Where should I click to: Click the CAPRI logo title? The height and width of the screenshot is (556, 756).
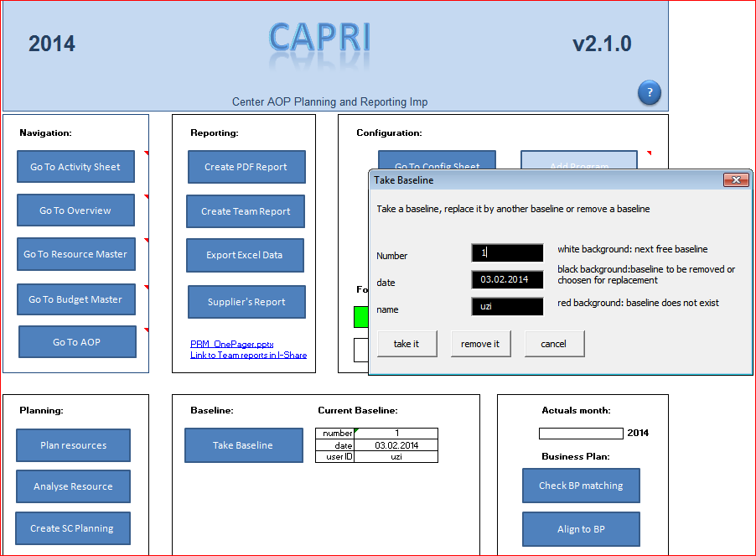click(x=319, y=38)
